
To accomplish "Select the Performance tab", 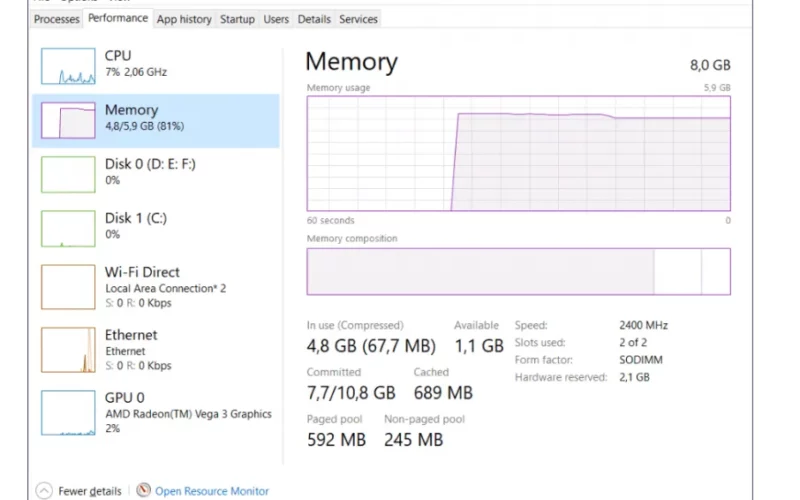I will pyautogui.click(x=118, y=18).
